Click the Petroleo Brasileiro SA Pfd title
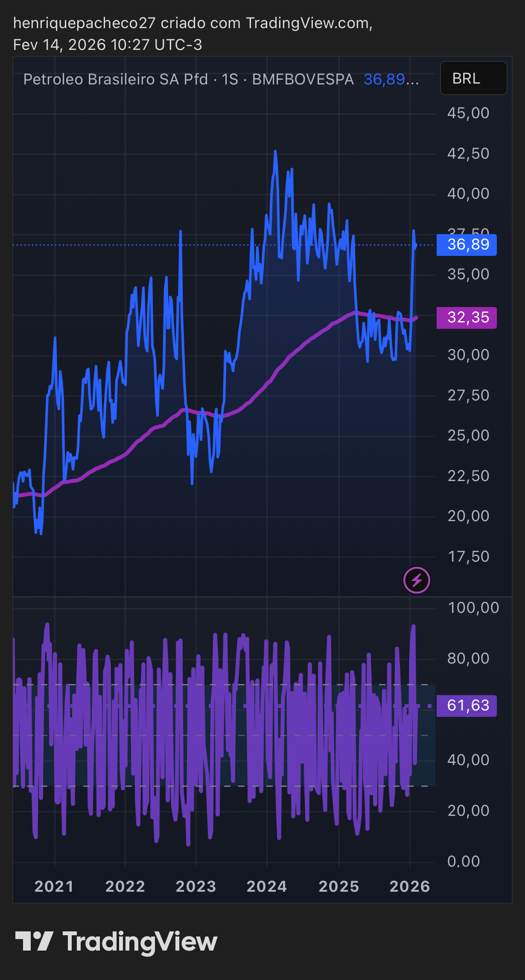 tap(115, 79)
